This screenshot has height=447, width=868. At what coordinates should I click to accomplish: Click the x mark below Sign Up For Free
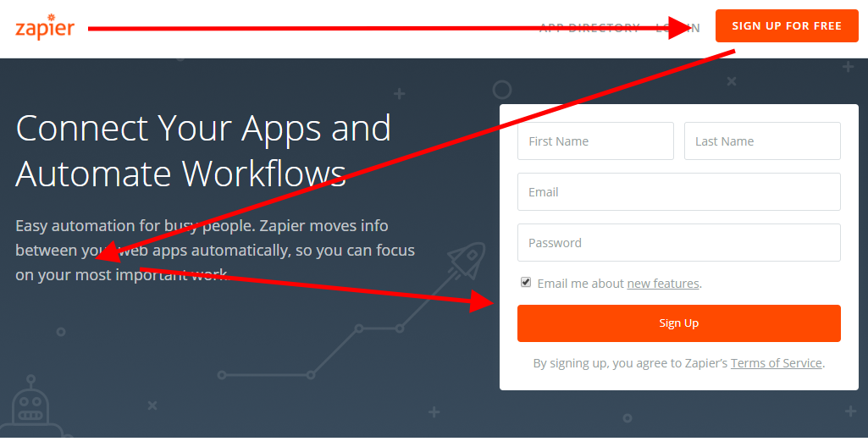pyautogui.click(x=732, y=81)
